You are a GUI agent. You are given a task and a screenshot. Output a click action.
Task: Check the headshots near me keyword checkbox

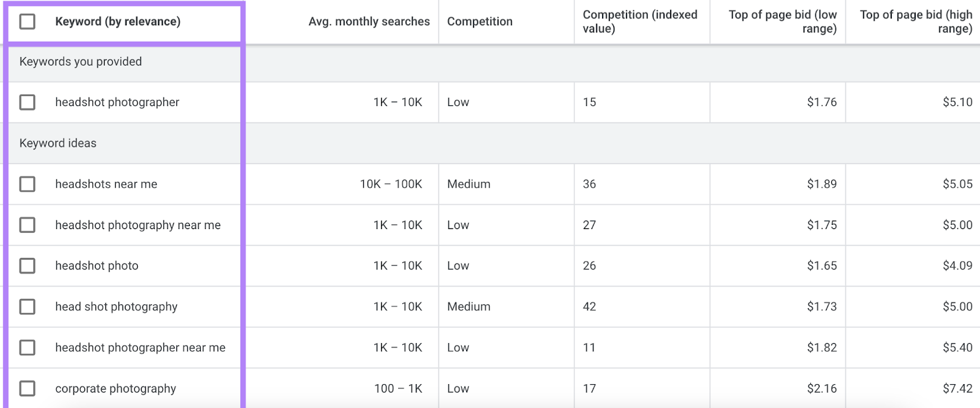tap(27, 184)
